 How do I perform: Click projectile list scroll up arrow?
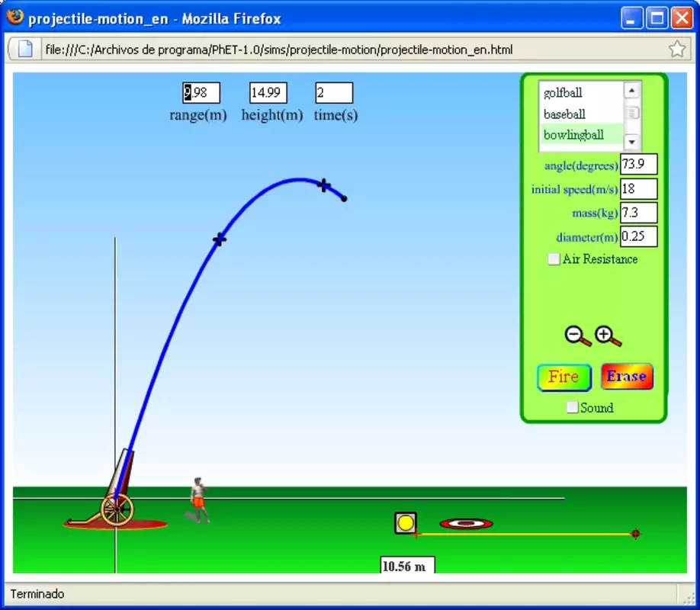coord(631,91)
